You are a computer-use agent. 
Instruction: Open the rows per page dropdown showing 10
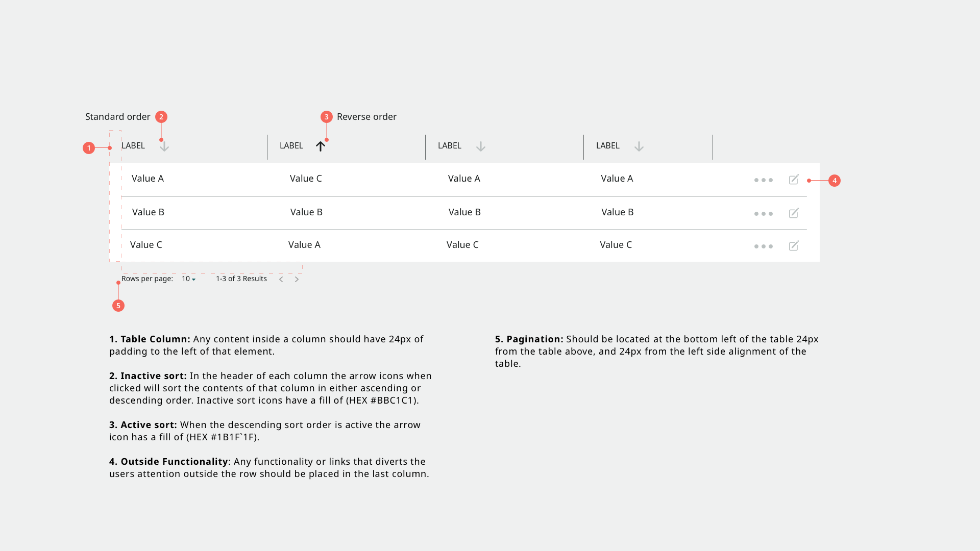[x=188, y=279]
